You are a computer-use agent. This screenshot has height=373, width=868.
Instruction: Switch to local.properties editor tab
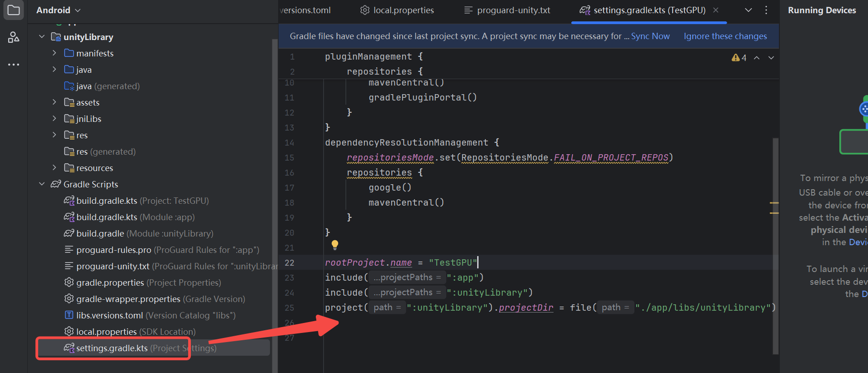[x=397, y=10]
